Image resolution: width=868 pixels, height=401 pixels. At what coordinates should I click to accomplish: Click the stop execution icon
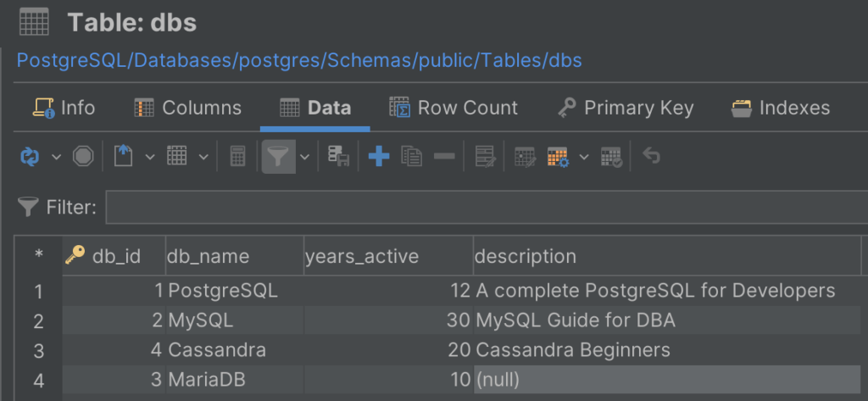(x=83, y=157)
